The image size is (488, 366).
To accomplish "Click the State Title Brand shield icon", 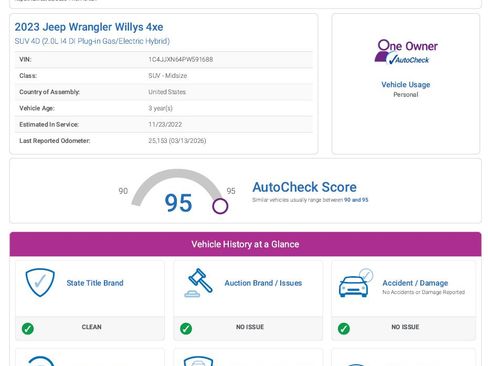I will (40, 282).
